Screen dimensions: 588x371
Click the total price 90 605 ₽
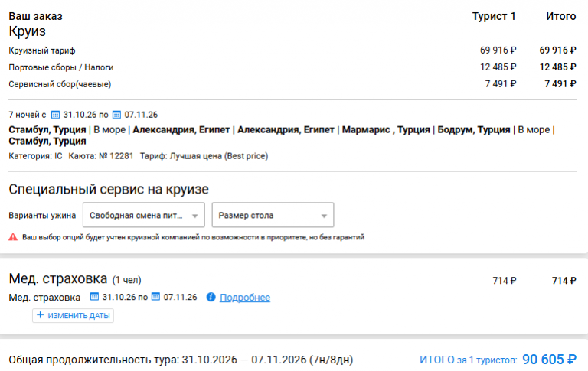[x=549, y=360]
